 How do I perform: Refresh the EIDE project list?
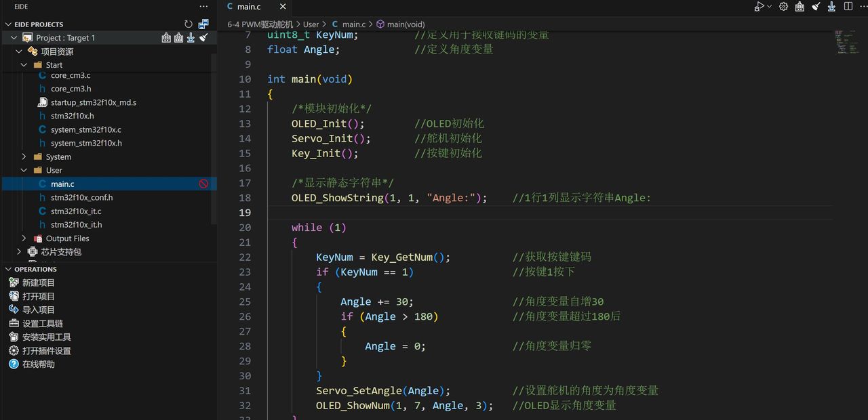(189, 22)
